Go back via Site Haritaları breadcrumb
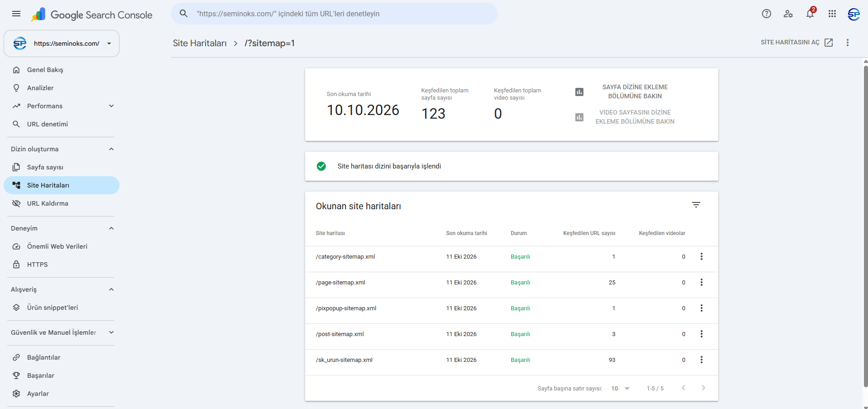The height and width of the screenshot is (409, 868). tap(200, 43)
